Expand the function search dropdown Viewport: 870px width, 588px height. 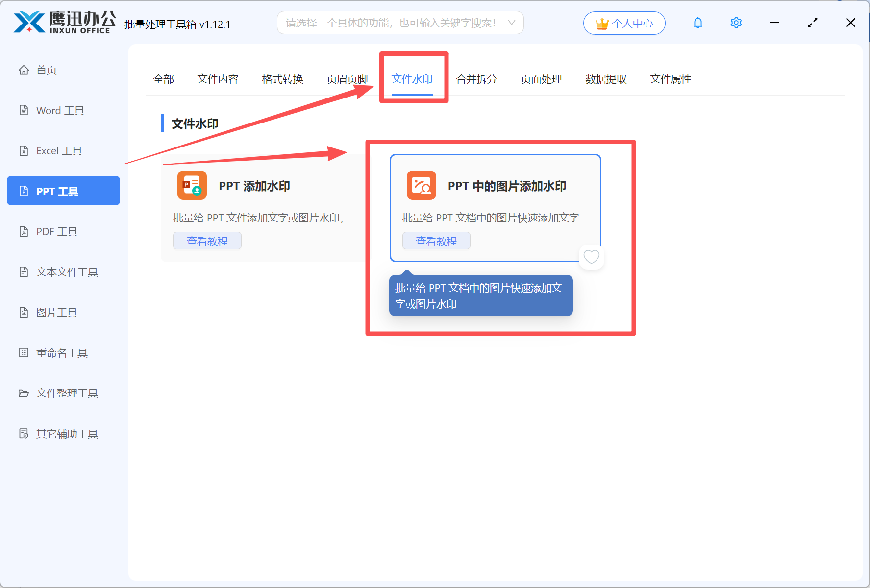[x=511, y=23]
